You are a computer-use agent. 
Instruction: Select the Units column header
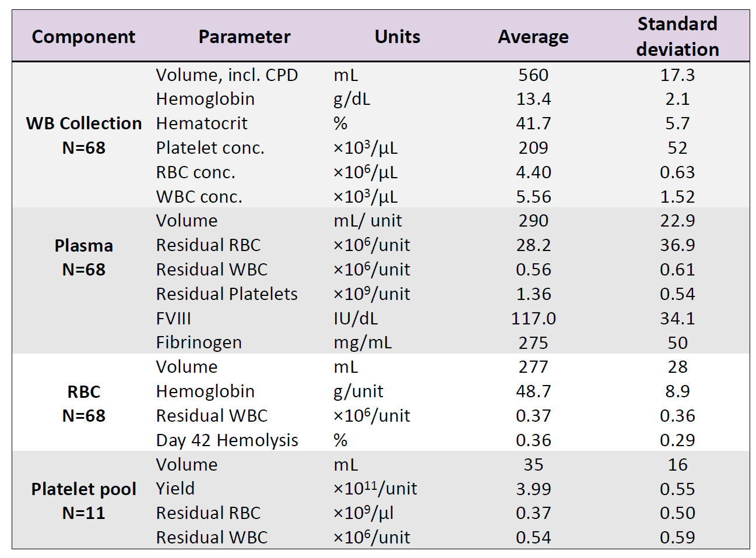(x=397, y=37)
